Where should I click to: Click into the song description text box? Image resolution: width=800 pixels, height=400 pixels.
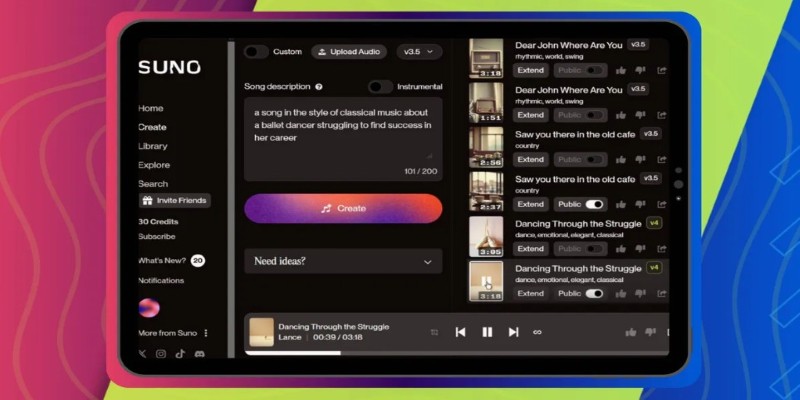click(343, 139)
